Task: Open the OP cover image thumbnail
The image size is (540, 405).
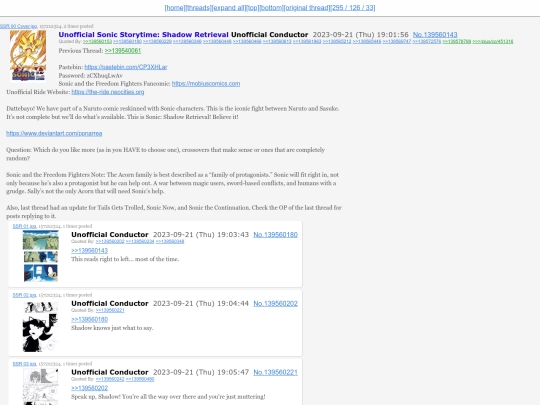Action: 28,56
